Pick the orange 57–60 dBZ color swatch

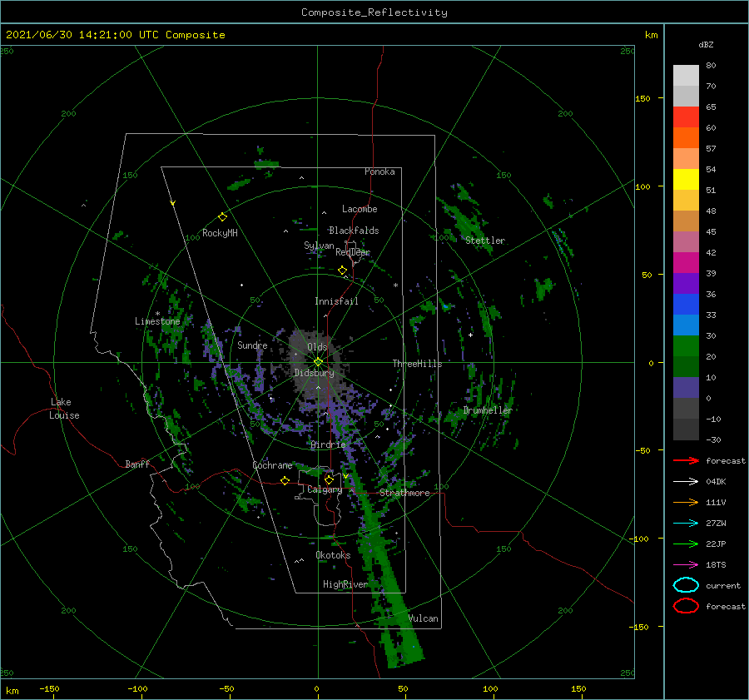pos(686,137)
